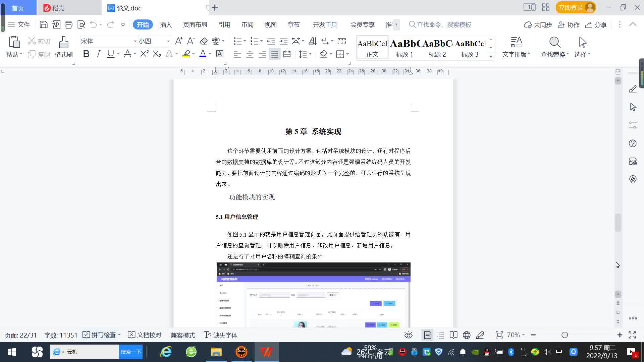
Task: Toggle Bold formatting
Action: pos(86,54)
